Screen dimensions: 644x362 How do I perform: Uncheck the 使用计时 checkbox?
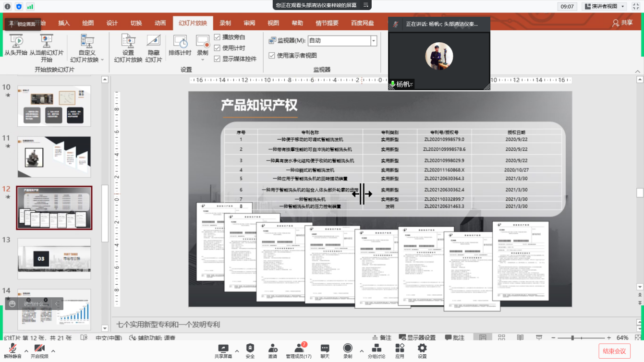click(x=218, y=48)
